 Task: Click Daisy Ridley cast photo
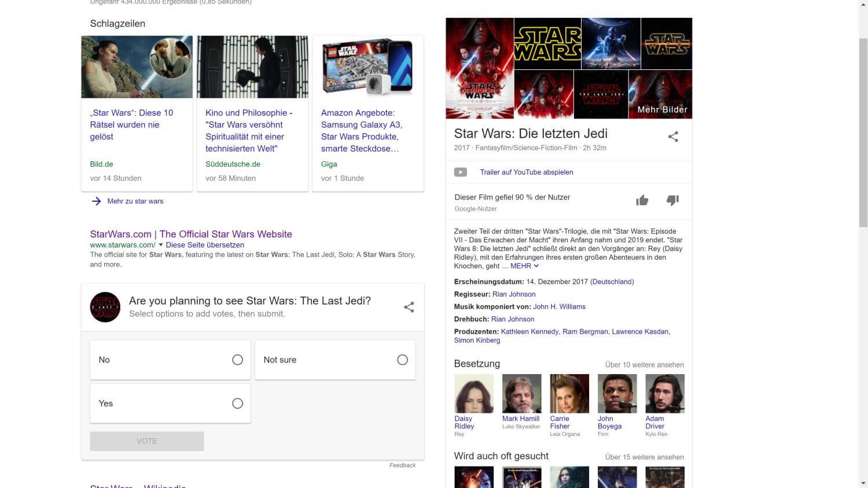click(x=474, y=394)
